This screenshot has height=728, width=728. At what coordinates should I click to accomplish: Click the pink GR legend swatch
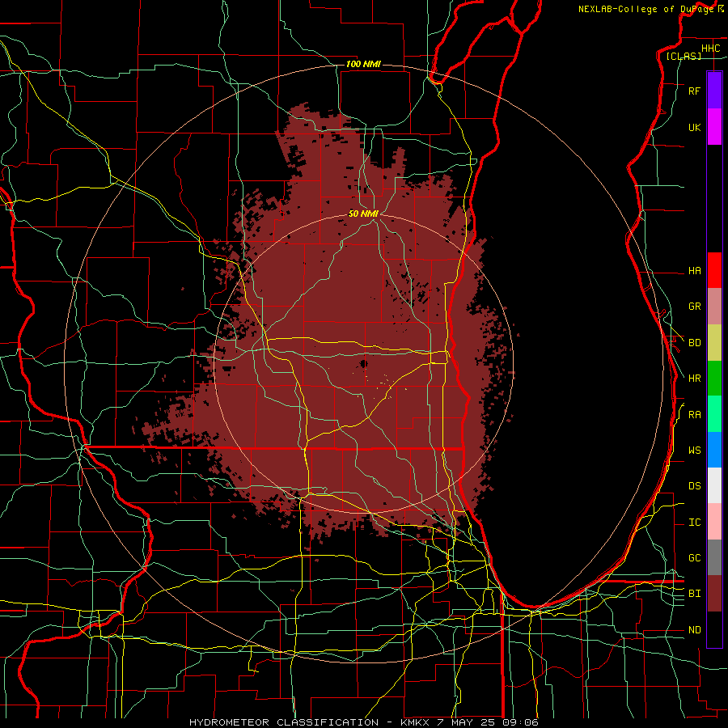point(714,307)
